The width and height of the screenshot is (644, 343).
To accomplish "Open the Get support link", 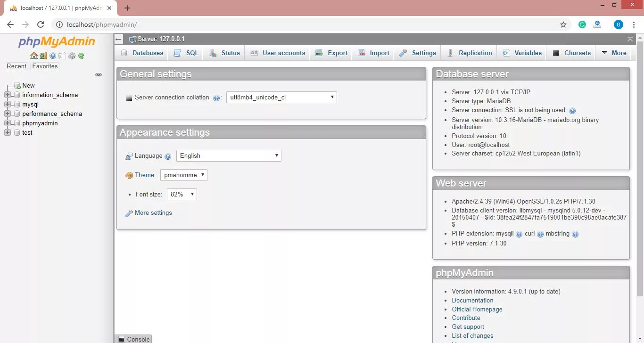I will click(x=468, y=327).
